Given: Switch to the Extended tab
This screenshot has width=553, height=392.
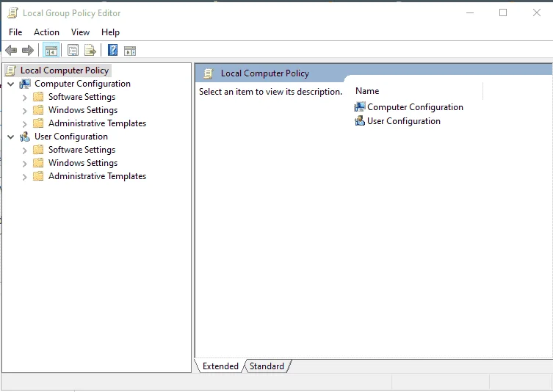Looking at the screenshot, I should point(220,366).
